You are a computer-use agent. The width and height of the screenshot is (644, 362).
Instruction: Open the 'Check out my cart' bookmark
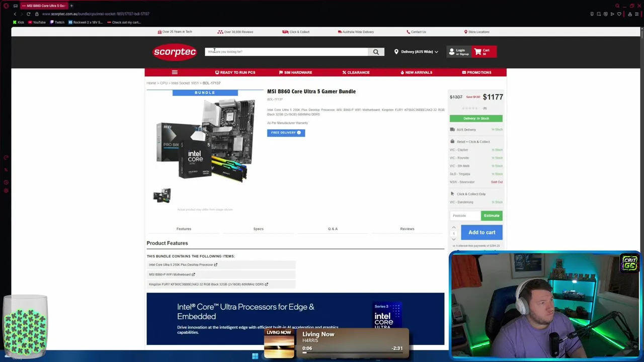coord(124,22)
